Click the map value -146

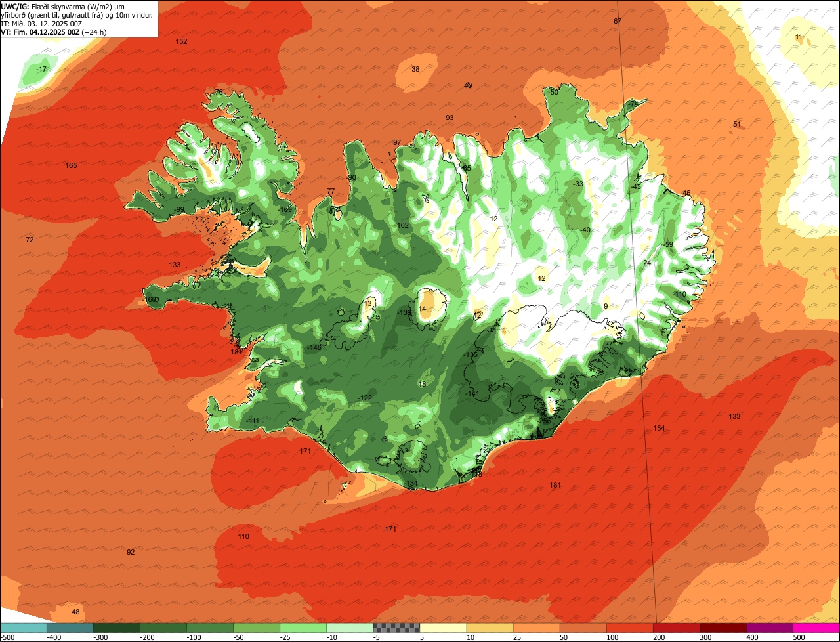315,347
